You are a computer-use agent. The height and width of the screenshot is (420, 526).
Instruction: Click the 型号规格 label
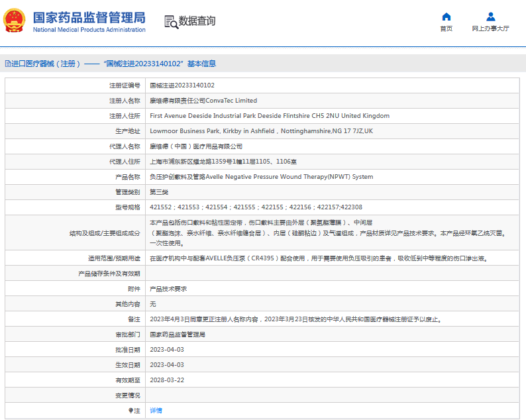[x=128, y=207]
